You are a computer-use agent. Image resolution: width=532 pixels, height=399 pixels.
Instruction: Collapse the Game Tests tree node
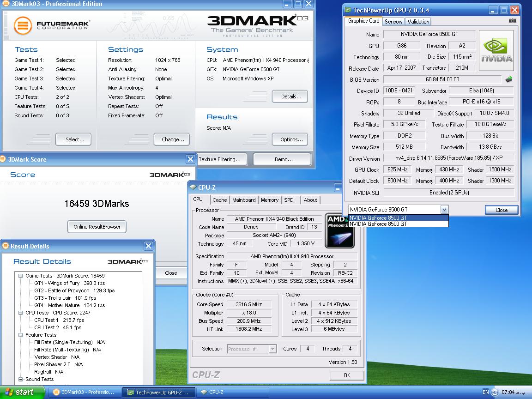point(21,276)
